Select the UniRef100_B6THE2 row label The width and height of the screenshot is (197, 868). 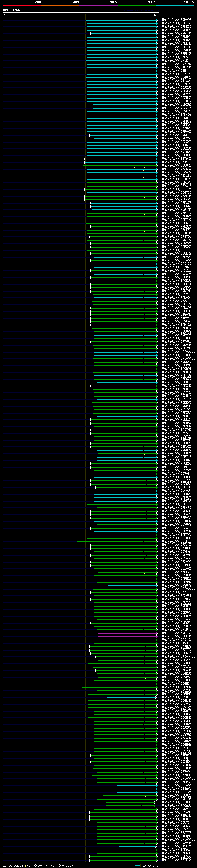pos(177,101)
